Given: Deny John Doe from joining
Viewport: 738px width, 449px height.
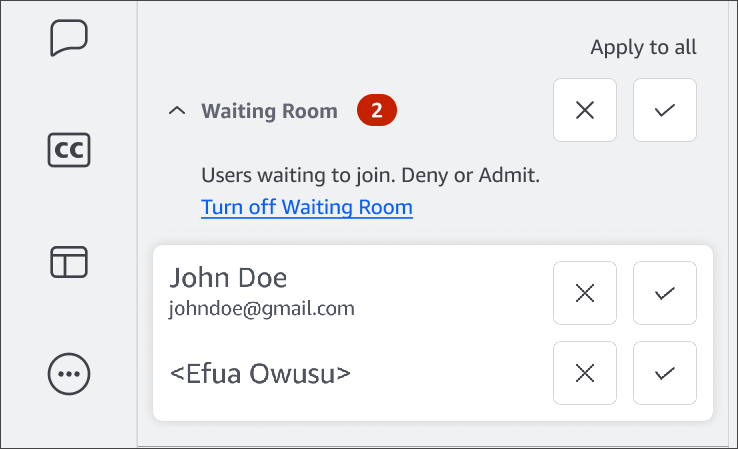Looking at the screenshot, I should (585, 293).
